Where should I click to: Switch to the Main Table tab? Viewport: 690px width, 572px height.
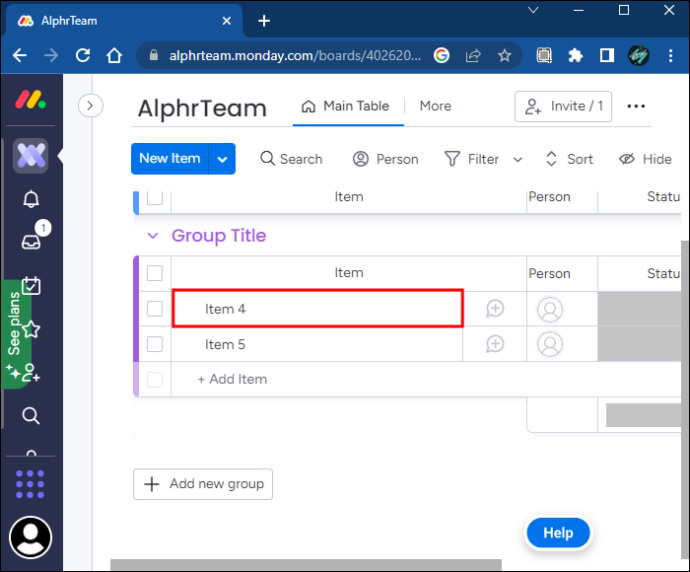click(346, 106)
